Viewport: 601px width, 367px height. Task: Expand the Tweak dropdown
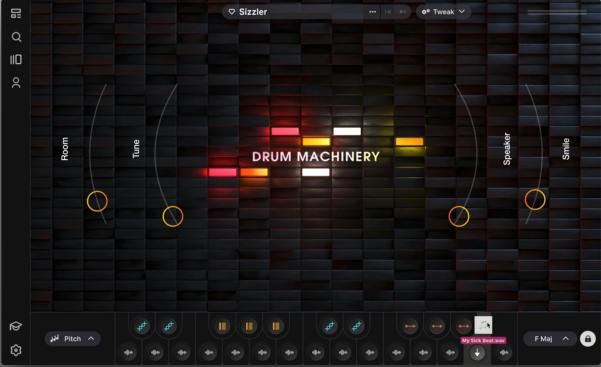443,12
